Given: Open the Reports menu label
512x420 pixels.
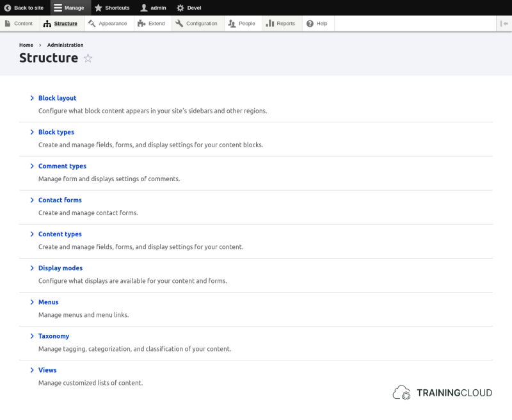Looking at the screenshot, I should pos(285,24).
